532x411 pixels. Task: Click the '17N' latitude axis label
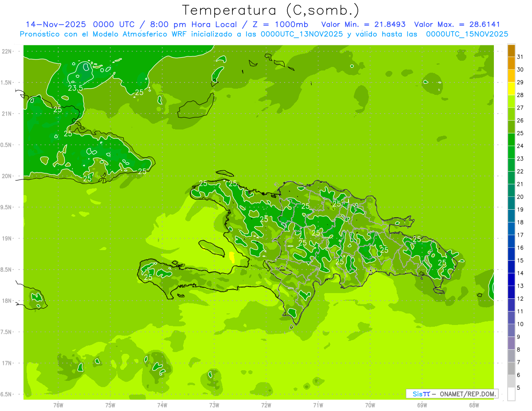tap(7, 363)
